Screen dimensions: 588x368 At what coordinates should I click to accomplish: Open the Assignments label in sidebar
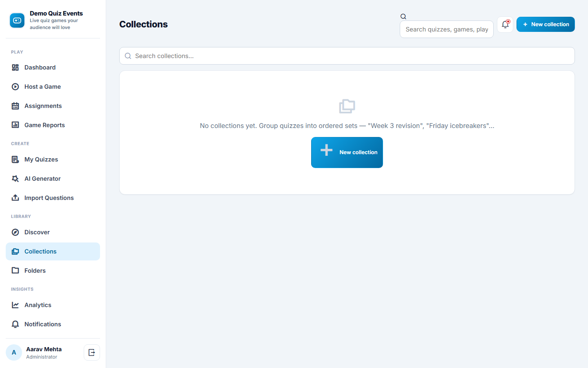(x=43, y=106)
